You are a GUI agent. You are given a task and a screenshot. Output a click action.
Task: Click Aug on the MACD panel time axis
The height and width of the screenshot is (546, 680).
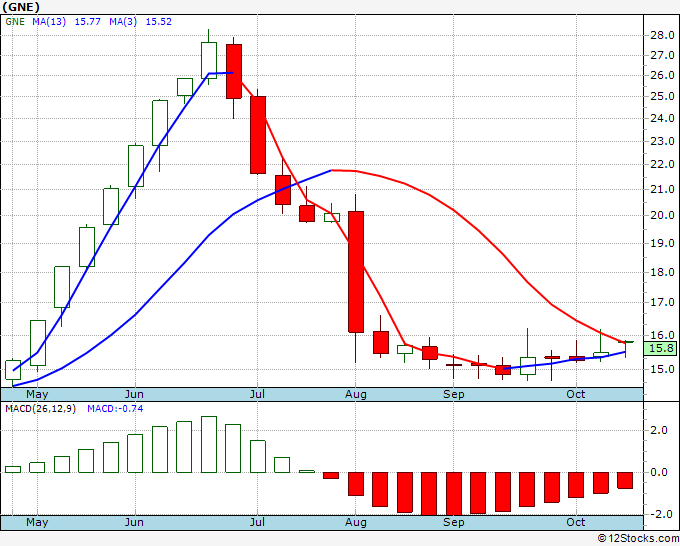(356, 523)
